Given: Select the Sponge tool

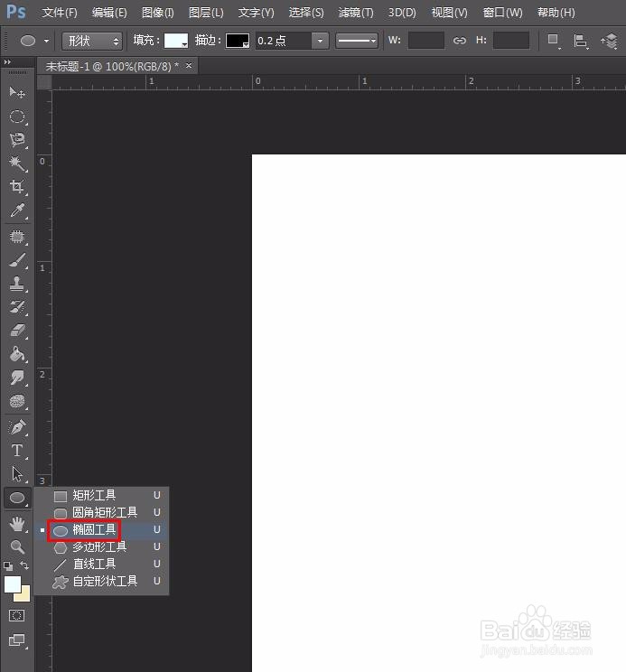Looking at the screenshot, I should pos(17,402).
